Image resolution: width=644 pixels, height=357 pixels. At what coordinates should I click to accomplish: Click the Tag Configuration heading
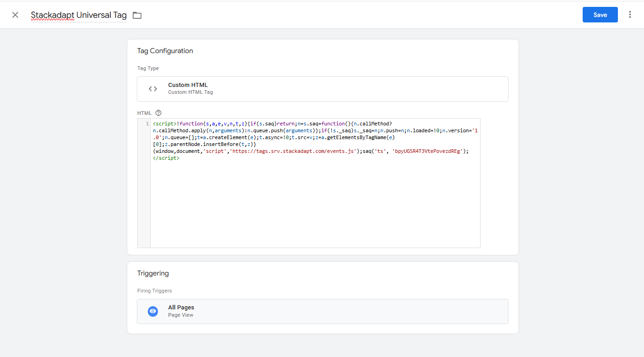pyautogui.click(x=165, y=51)
